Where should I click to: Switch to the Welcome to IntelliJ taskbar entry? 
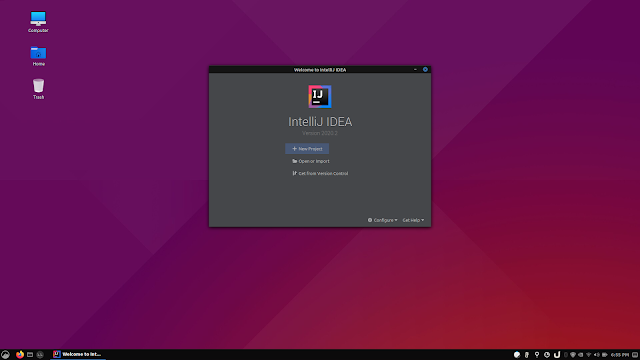point(78,354)
